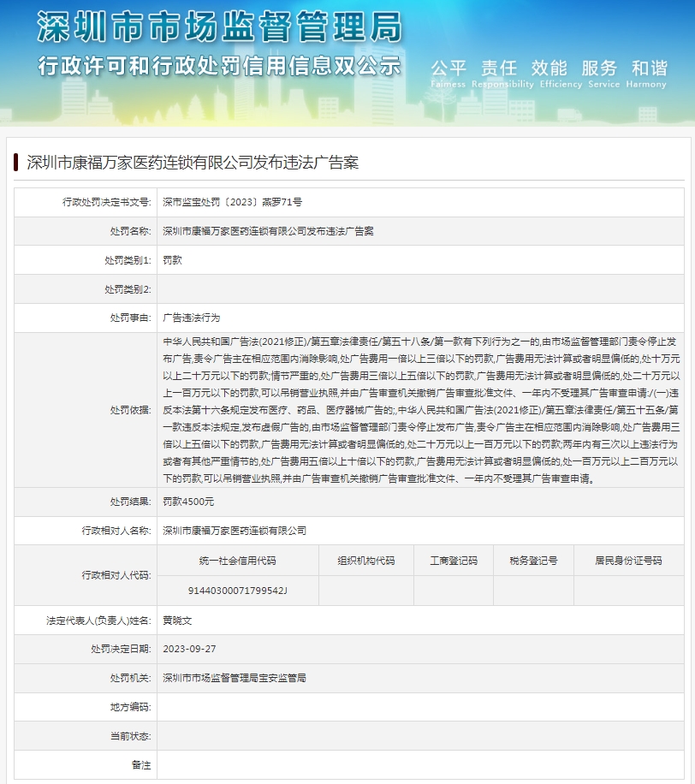Click the legal basis paragraph starting 中华人民共和国广告法
Screen dimensions: 695x784
421,410
